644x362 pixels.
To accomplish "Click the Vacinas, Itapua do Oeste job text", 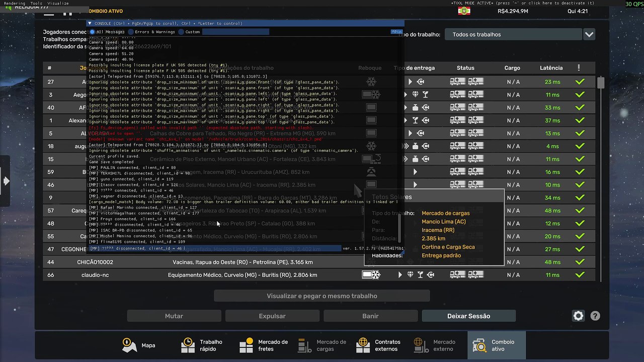I will [243, 262].
